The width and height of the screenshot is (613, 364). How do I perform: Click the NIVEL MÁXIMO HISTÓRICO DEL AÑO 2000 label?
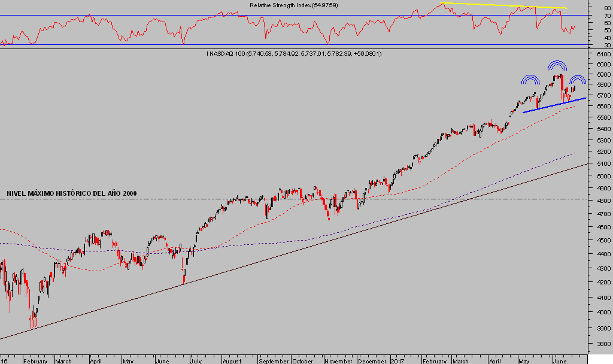click(x=72, y=193)
